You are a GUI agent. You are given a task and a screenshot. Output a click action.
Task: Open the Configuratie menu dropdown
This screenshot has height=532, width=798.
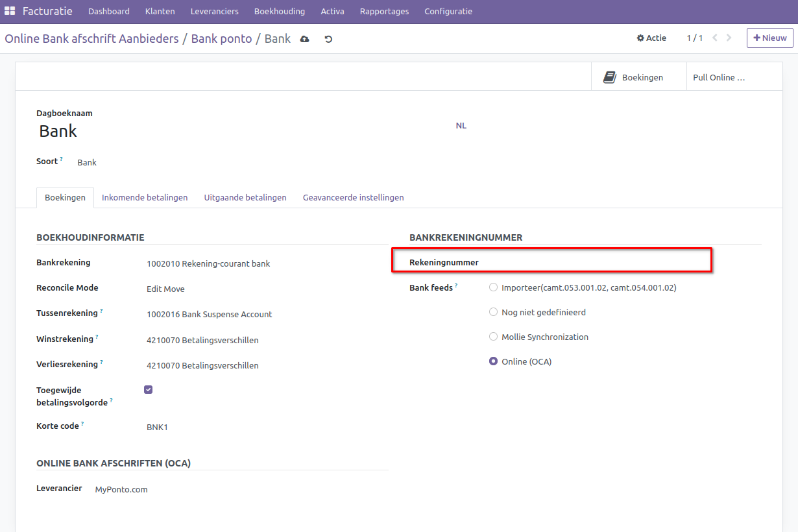(448, 11)
